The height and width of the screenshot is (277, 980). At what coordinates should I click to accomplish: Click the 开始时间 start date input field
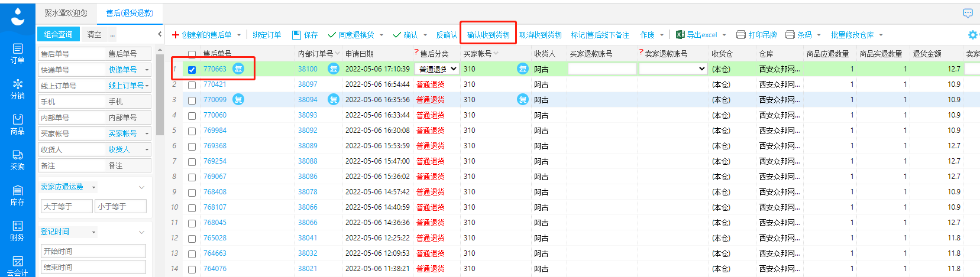click(x=93, y=251)
